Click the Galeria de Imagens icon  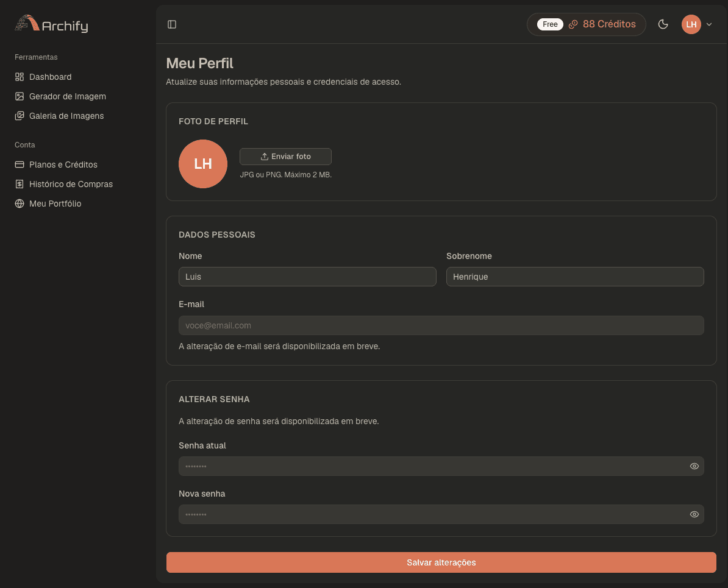click(20, 116)
